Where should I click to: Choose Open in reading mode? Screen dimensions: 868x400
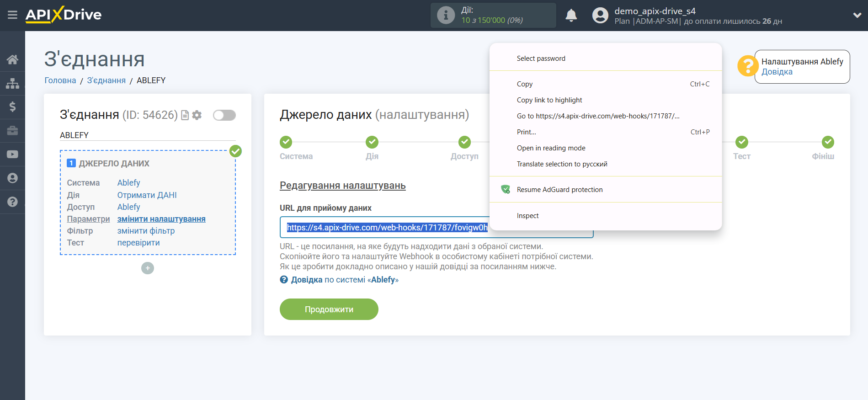click(606, 148)
